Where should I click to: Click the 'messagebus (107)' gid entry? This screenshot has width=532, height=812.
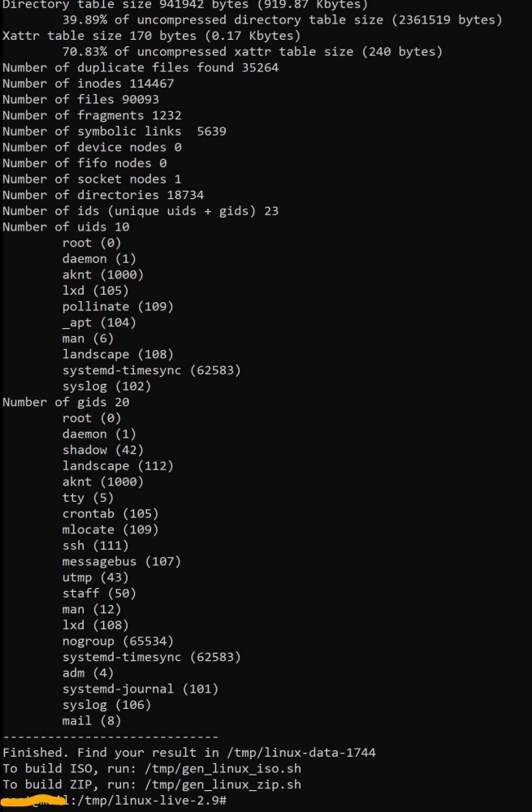[121, 561]
